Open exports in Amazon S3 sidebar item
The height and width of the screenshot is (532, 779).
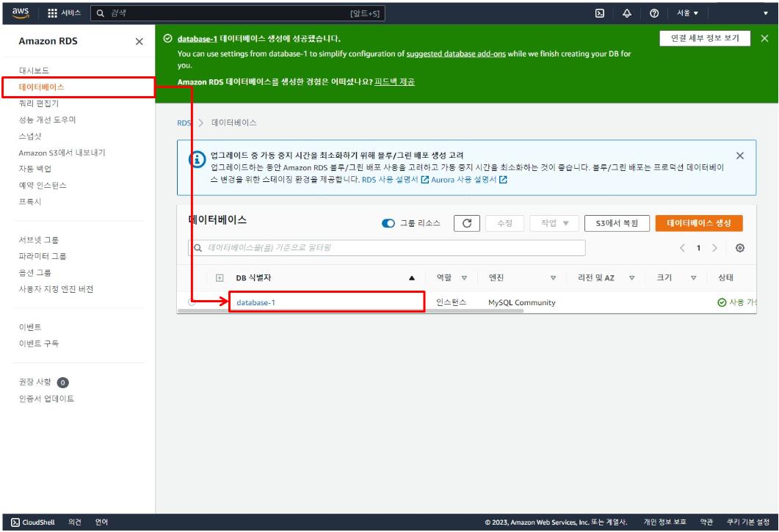coord(62,153)
